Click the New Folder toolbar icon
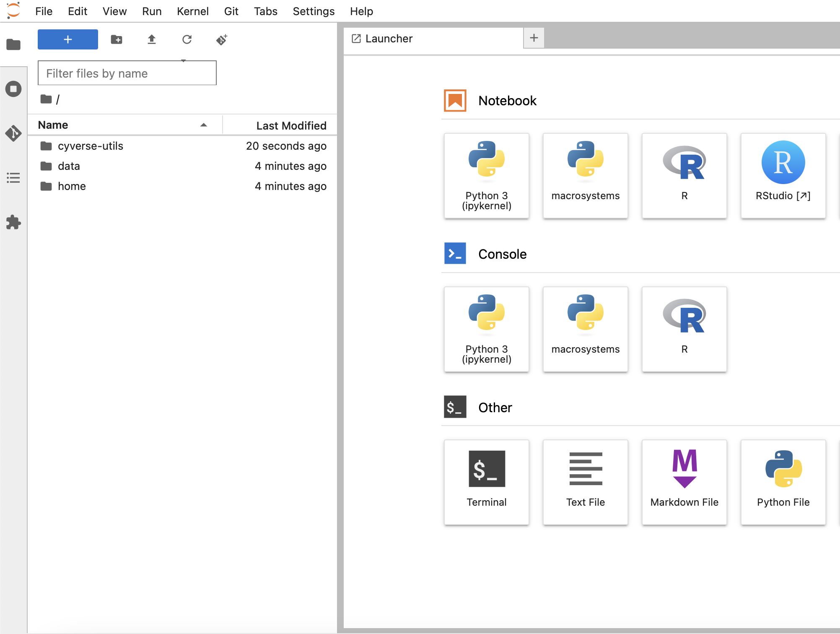 pos(117,39)
